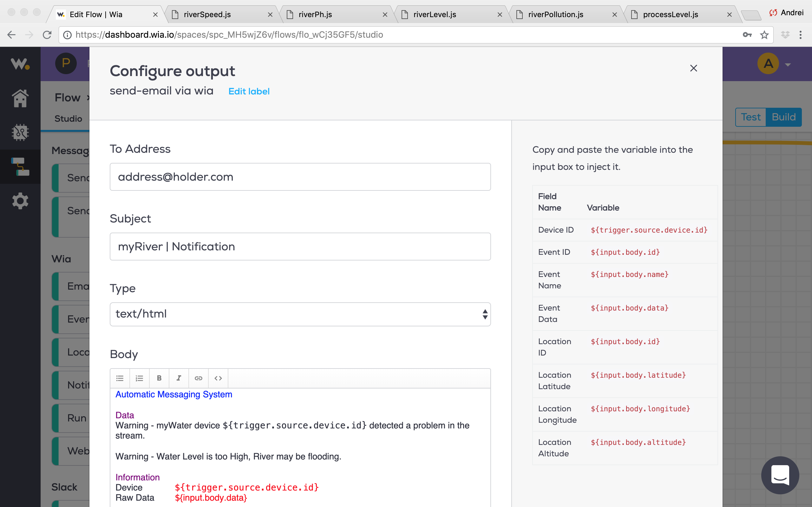Image resolution: width=812 pixels, height=507 pixels.
Task: Switch to the processLevel.js tab
Action: (670, 15)
